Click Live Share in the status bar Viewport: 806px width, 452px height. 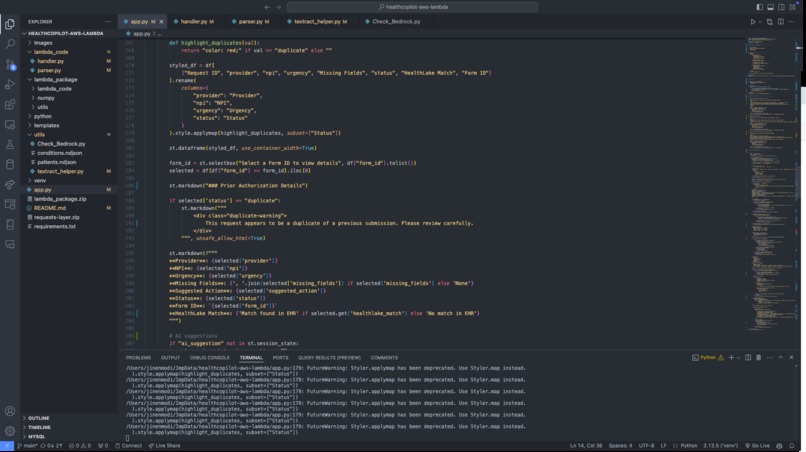pos(164,446)
